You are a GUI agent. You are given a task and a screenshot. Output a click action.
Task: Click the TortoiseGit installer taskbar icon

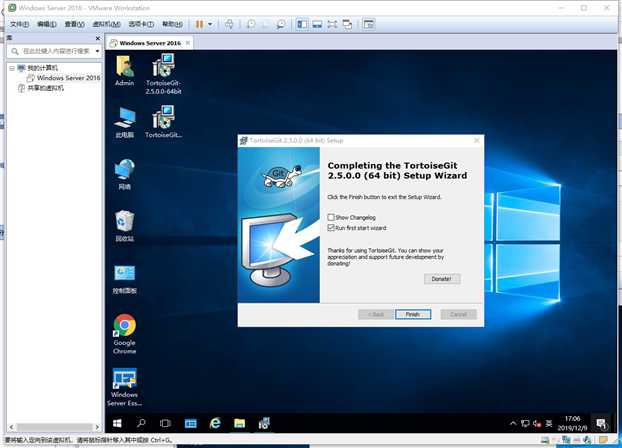[x=264, y=423]
